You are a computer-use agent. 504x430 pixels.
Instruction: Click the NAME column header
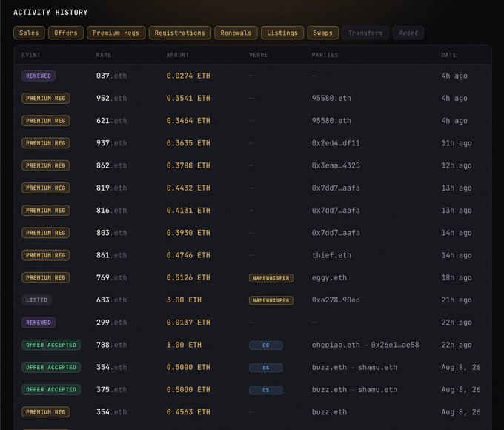pyautogui.click(x=104, y=55)
